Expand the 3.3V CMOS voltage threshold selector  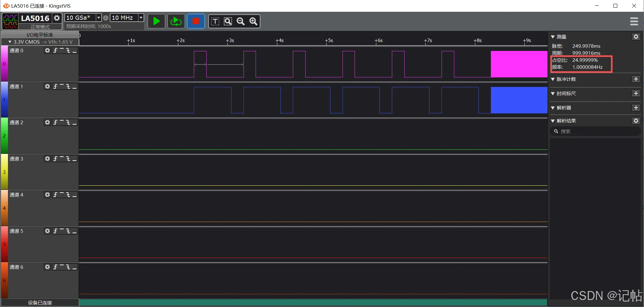40,42
